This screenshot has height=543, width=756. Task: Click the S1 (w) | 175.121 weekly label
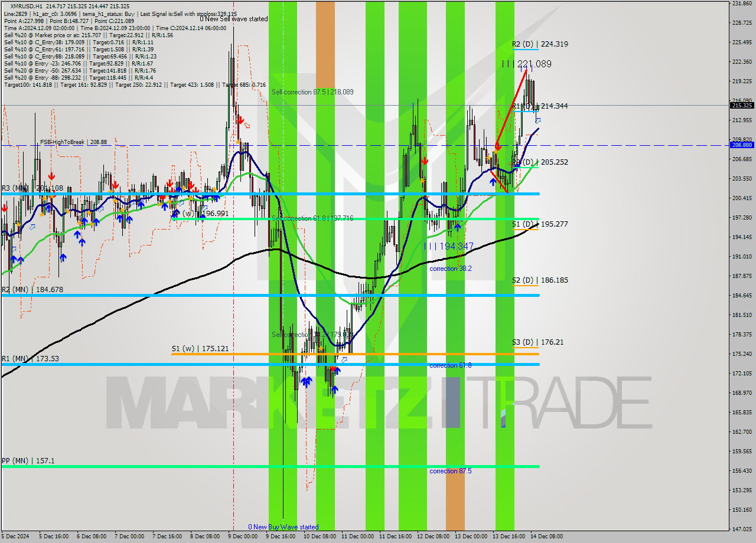(200, 349)
